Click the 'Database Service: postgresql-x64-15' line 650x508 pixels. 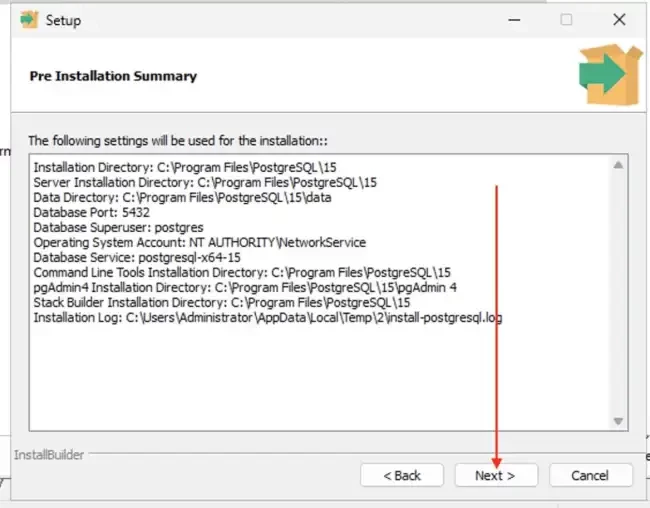tap(137, 258)
